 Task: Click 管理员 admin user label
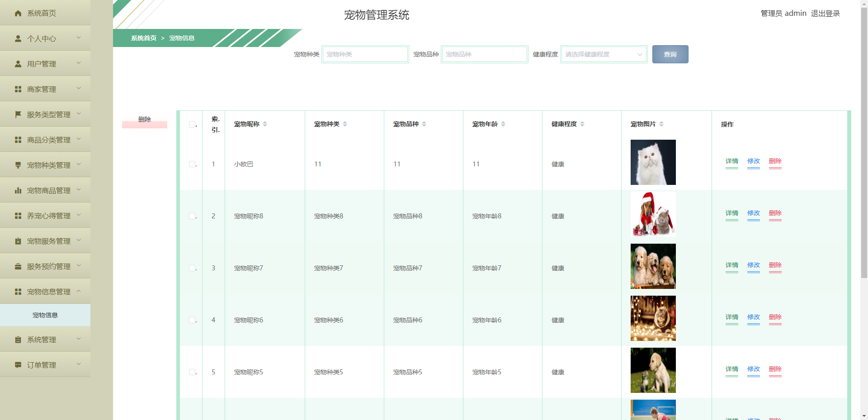click(783, 14)
